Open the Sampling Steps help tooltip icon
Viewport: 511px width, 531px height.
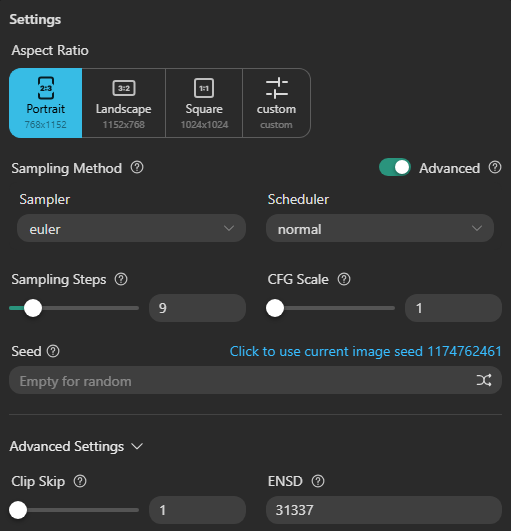(x=121, y=279)
